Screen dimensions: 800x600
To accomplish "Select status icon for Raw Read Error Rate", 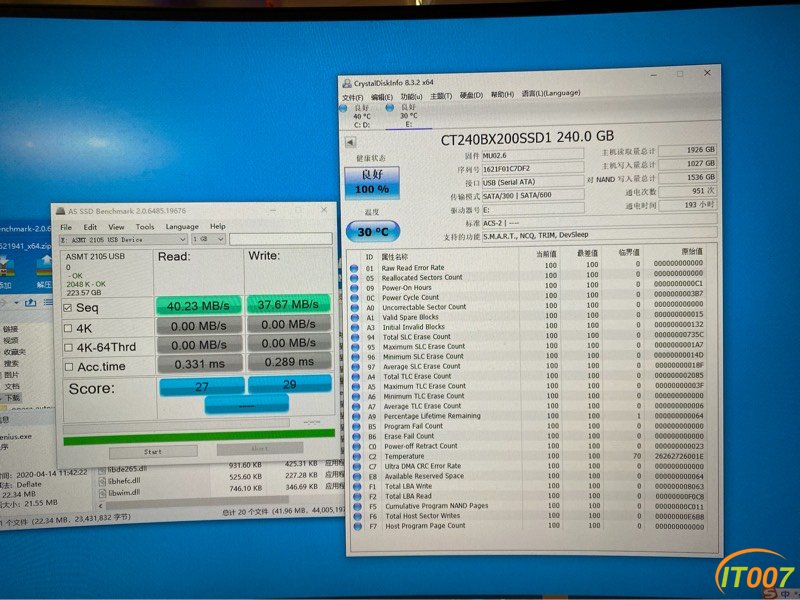I will [354, 268].
